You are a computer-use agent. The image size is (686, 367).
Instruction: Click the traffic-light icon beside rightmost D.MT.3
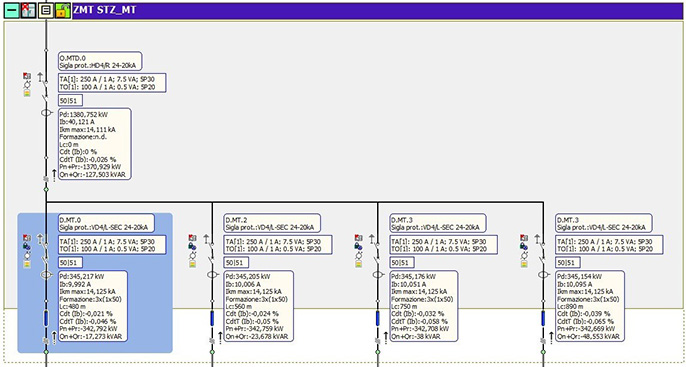[x=524, y=264]
